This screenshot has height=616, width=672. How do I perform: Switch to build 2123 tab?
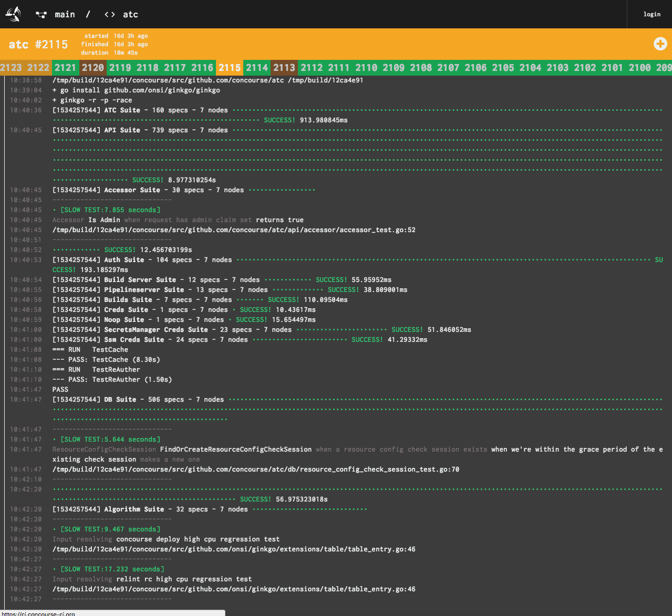[x=11, y=68]
